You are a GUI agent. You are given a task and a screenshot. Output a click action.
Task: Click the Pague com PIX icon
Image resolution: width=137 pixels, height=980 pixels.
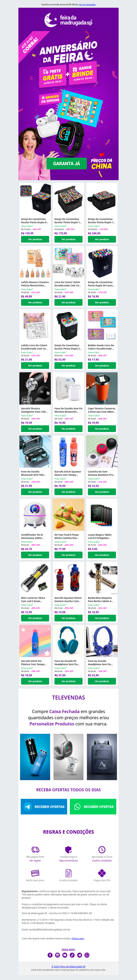[102, 873]
